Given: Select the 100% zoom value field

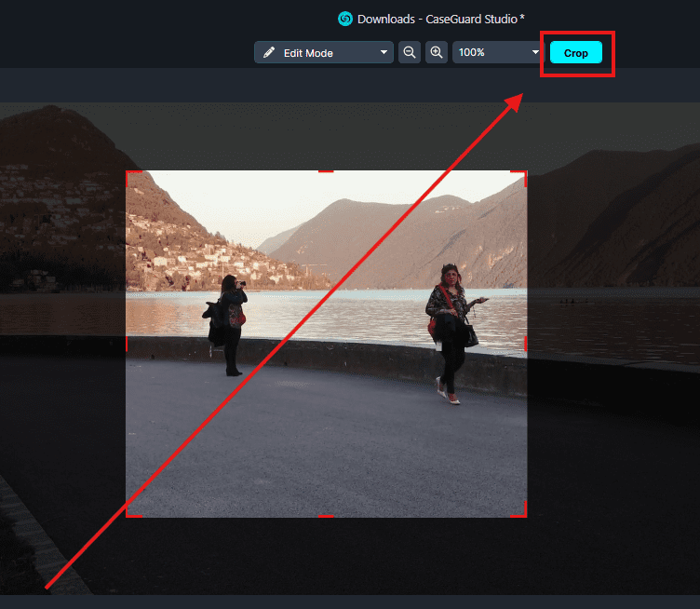Looking at the screenshot, I should (x=489, y=53).
